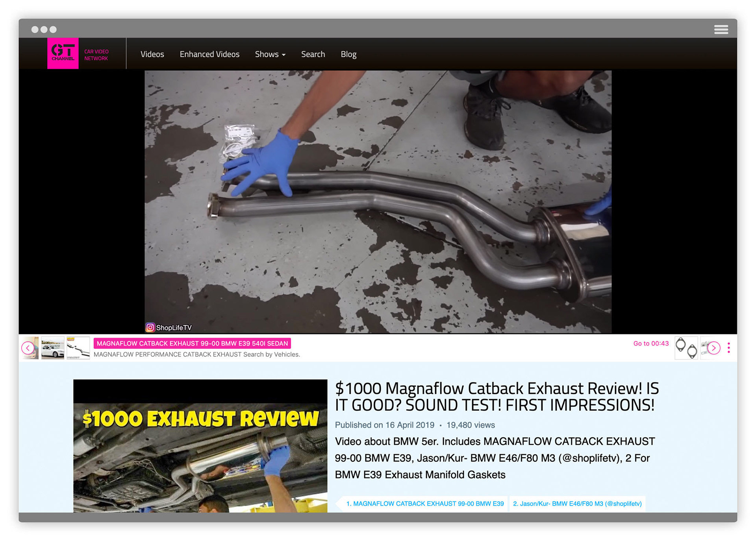Click the Car Video Network tagline

pos(96,55)
